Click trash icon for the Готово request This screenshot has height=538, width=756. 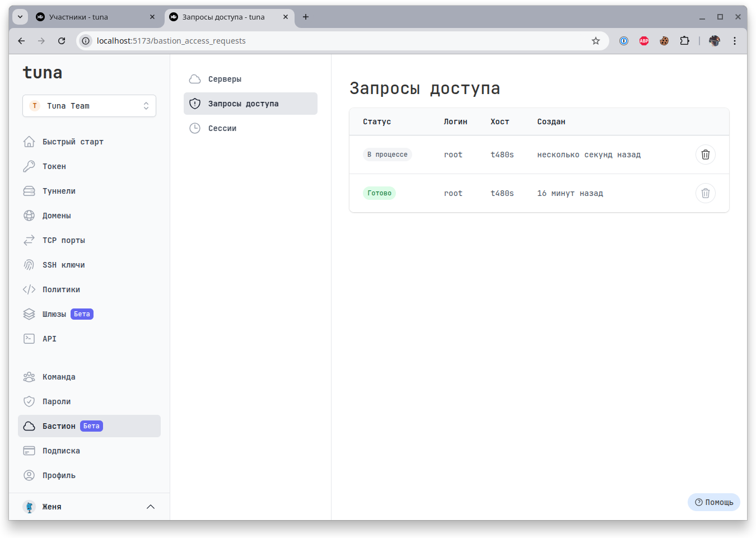click(705, 193)
